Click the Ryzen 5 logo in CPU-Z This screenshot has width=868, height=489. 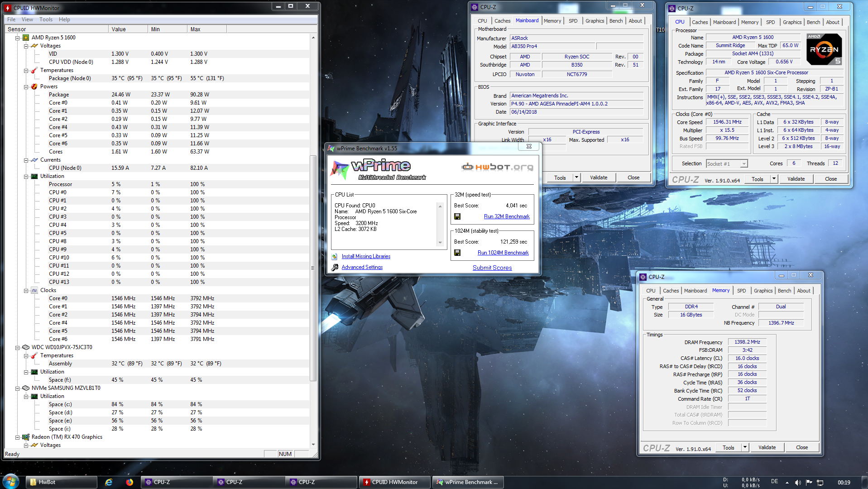824,49
